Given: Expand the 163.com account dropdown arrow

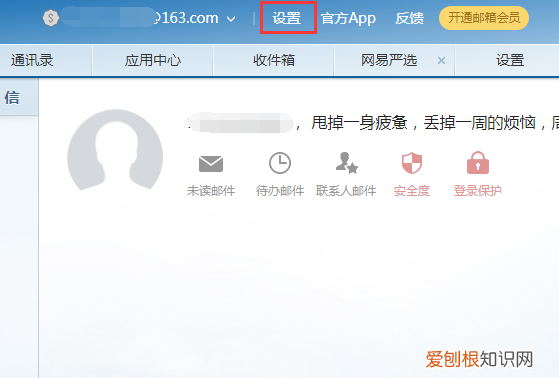Looking at the screenshot, I should (231, 19).
